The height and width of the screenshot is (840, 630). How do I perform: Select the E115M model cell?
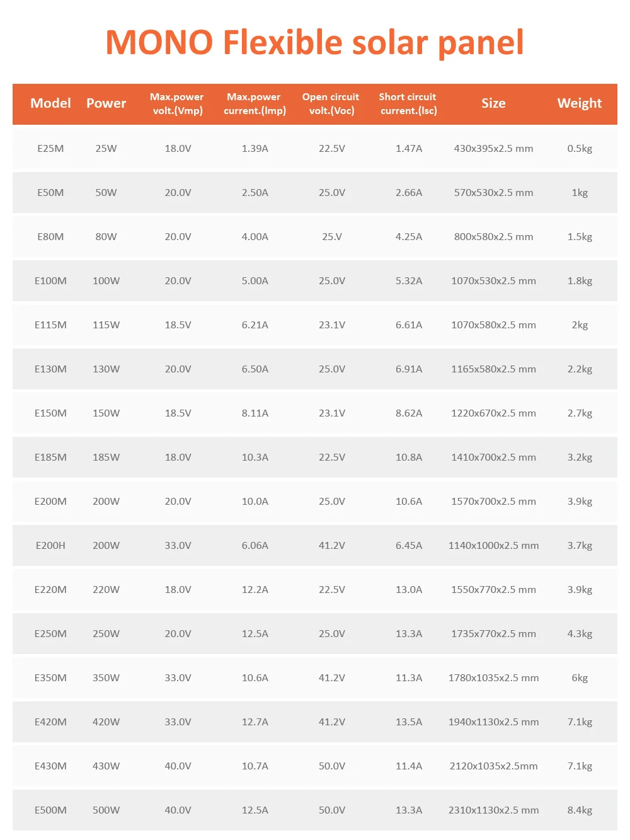click(x=50, y=325)
